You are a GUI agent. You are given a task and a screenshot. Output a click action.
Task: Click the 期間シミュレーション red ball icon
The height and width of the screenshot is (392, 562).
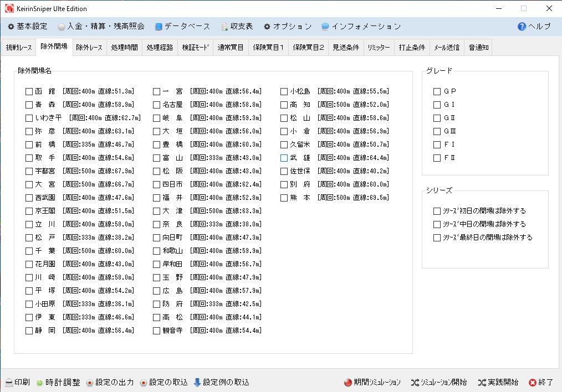point(348,383)
